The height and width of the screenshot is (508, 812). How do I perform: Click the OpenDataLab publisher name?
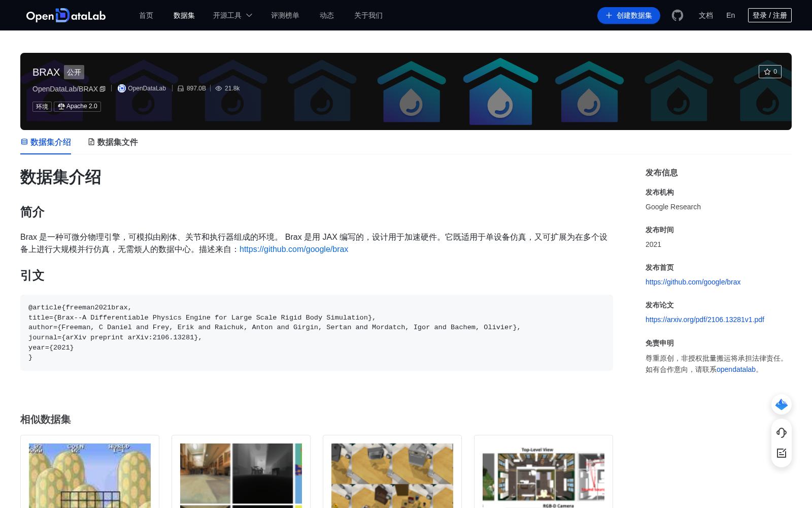(147, 88)
